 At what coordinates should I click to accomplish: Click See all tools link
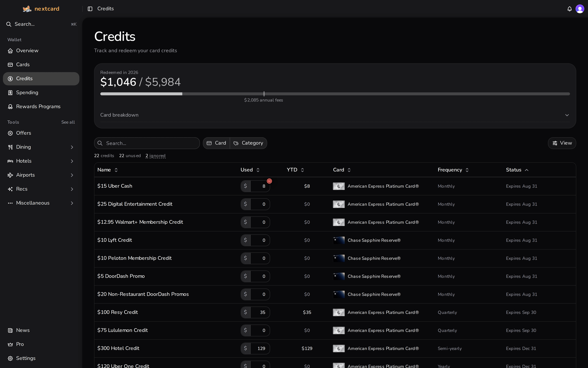tap(68, 122)
